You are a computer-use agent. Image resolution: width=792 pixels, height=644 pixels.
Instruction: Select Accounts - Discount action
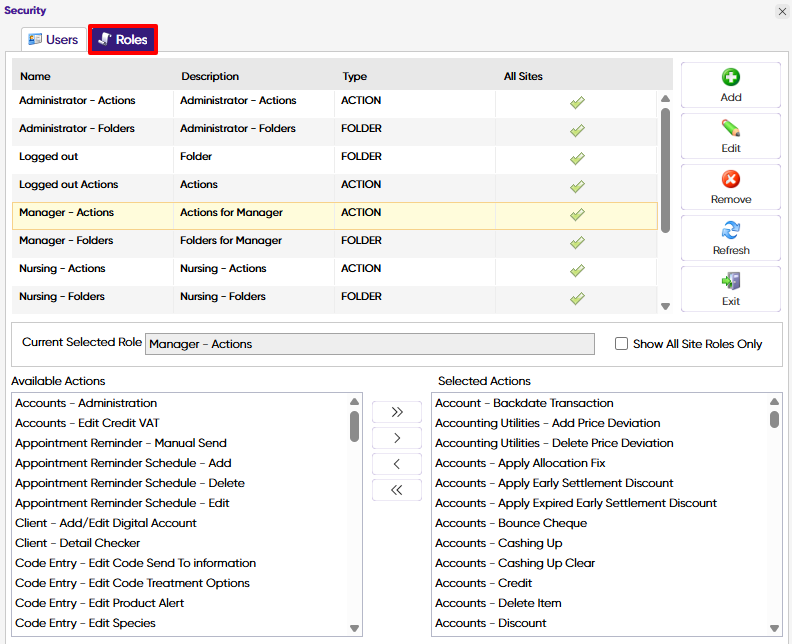[490, 623]
